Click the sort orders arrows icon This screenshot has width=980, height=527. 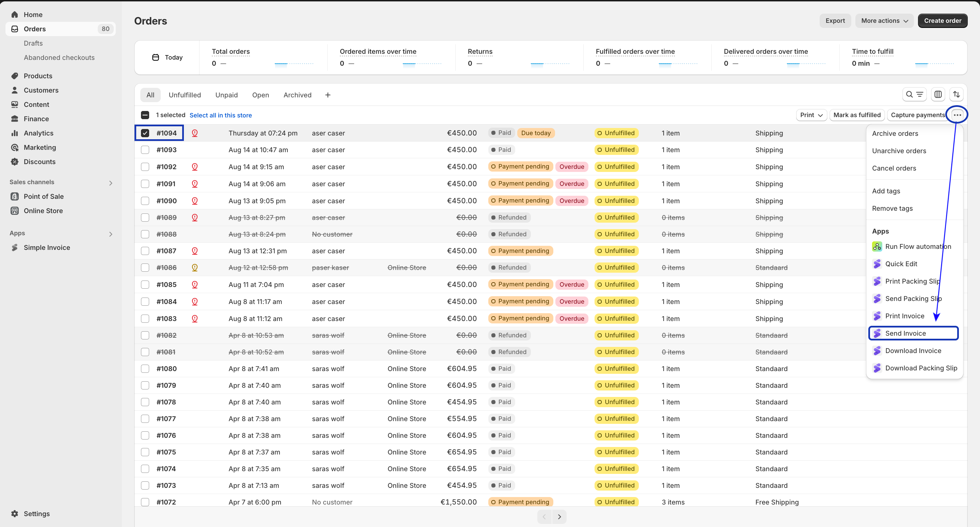click(x=957, y=94)
